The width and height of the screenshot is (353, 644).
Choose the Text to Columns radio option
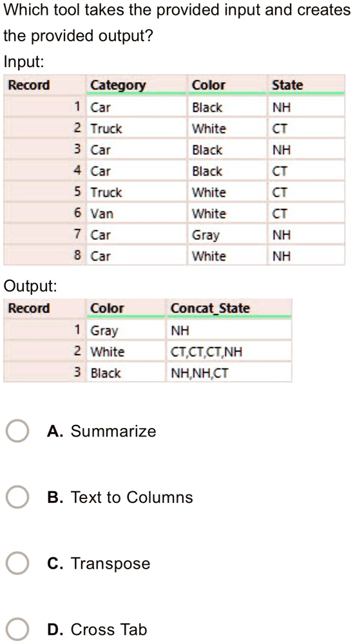click(x=17, y=497)
